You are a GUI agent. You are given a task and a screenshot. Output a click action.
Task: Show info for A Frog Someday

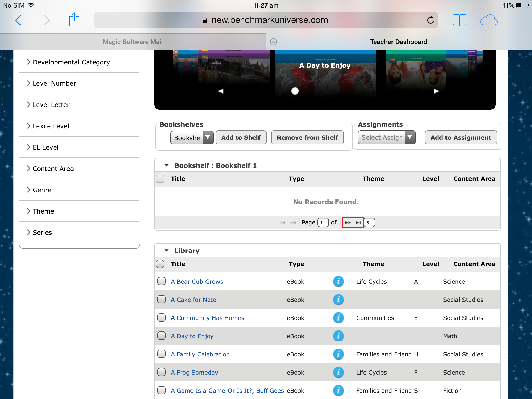pos(338,372)
